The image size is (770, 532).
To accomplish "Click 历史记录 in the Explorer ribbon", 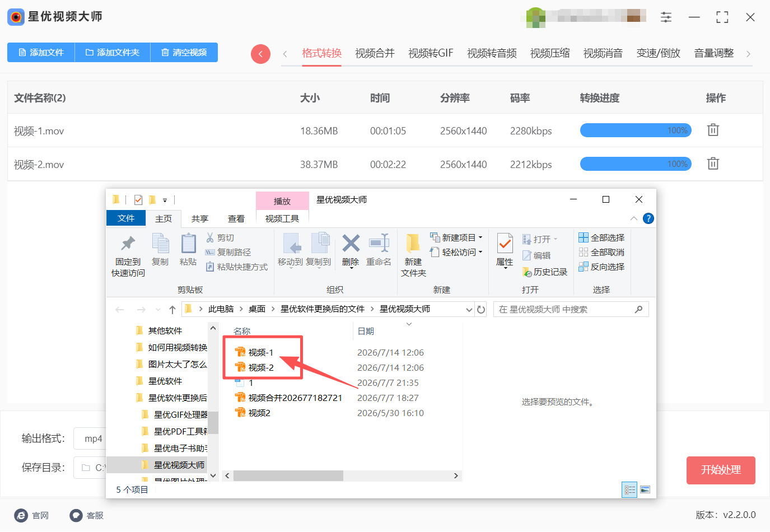I will click(544, 272).
